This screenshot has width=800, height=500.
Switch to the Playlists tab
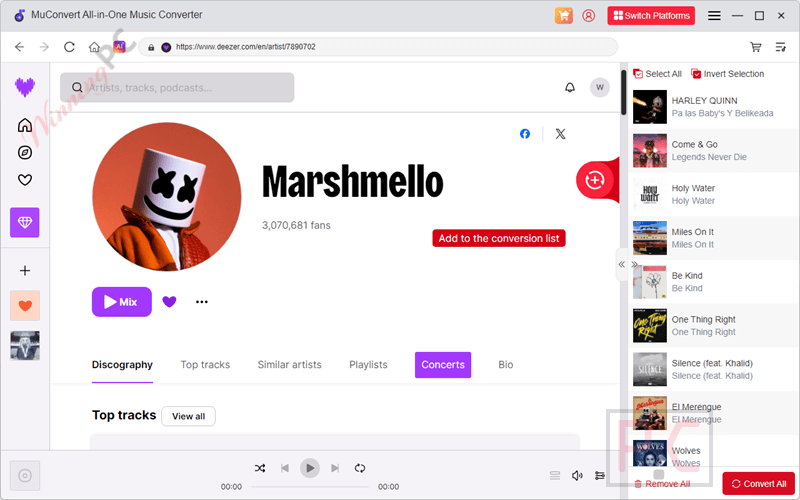[x=368, y=365]
